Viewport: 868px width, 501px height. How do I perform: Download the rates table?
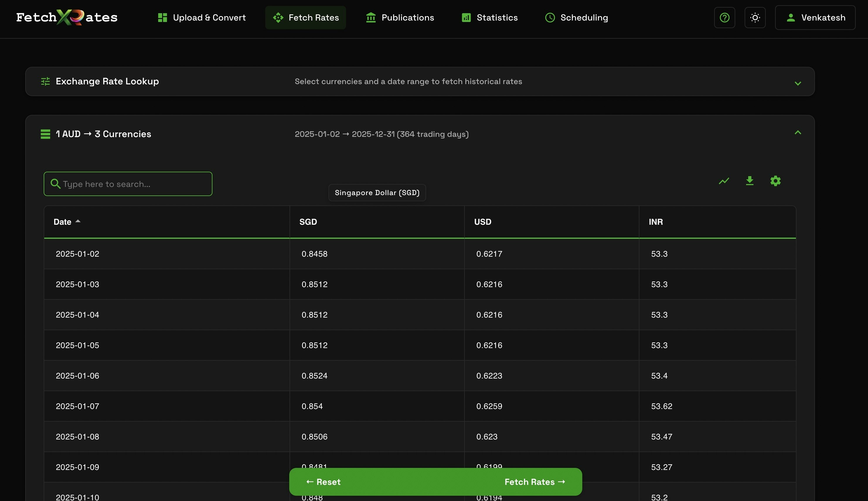click(750, 181)
